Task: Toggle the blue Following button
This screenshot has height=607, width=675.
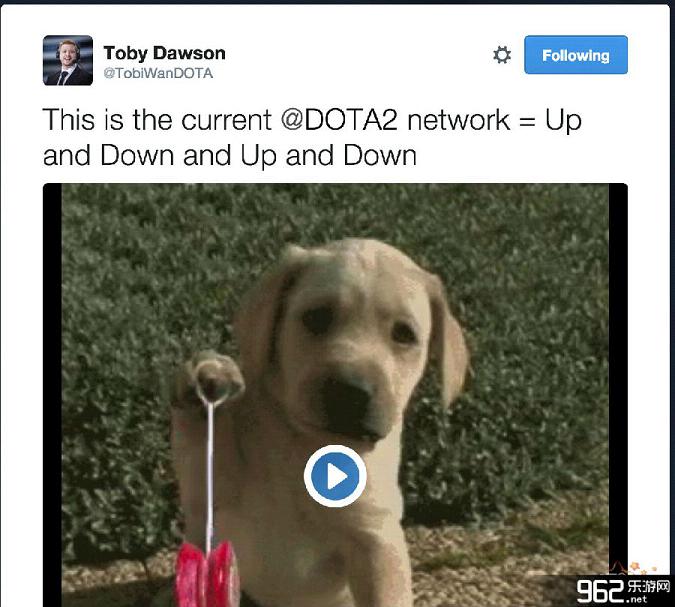Action: [x=576, y=55]
